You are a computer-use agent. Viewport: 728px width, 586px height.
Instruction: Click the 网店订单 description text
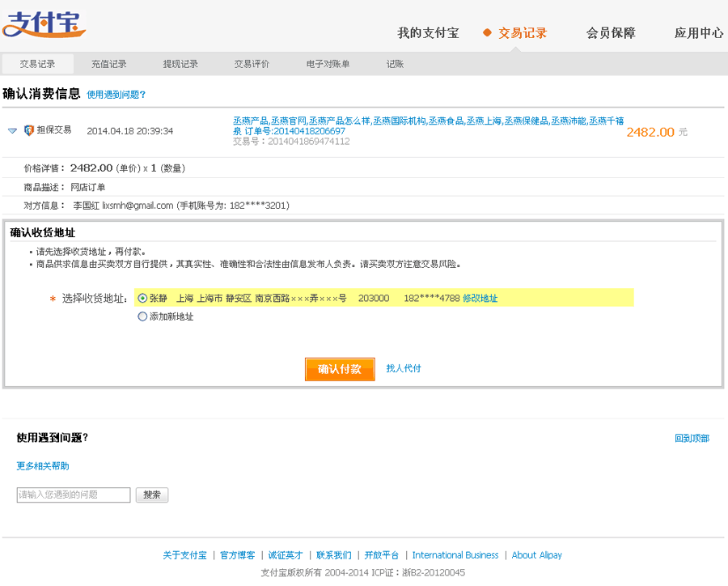pyautogui.click(x=87, y=187)
